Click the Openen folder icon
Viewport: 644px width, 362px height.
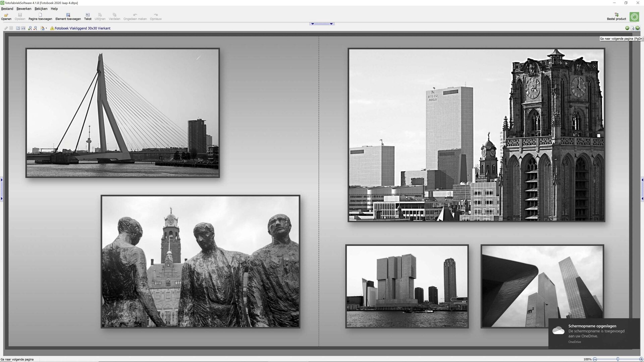(6, 15)
